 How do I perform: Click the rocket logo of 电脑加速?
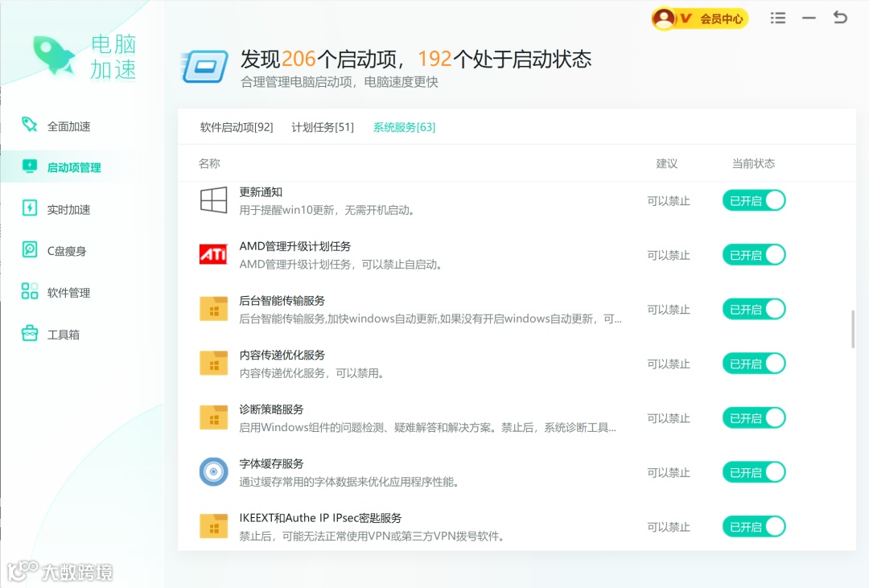click(x=54, y=56)
